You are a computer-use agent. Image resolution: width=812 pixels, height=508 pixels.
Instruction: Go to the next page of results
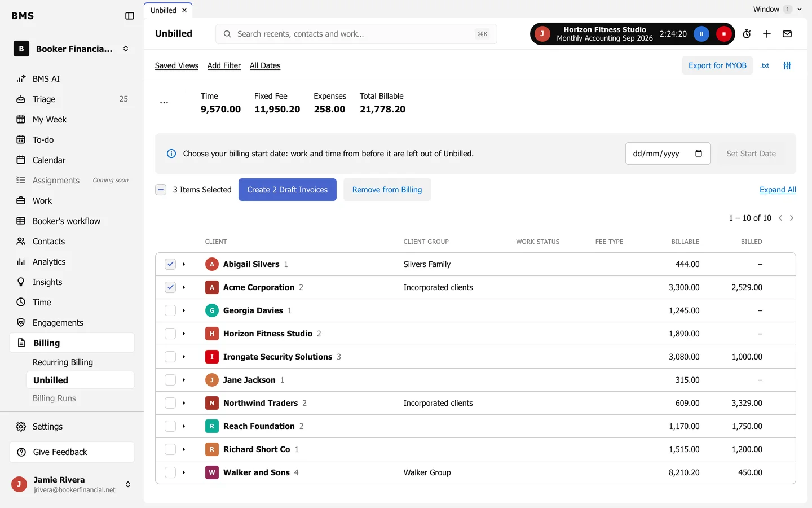point(792,218)
